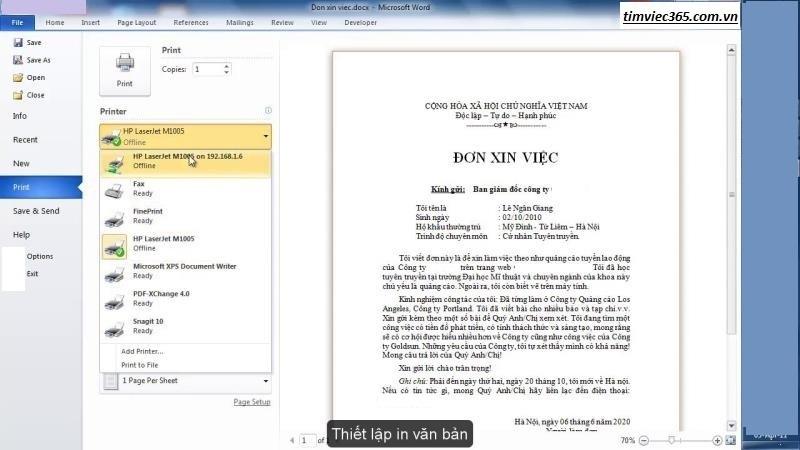Click the Open folder icon
This screenshot has height=450, width=800.
pyautogui.click(x=18, y=77)
